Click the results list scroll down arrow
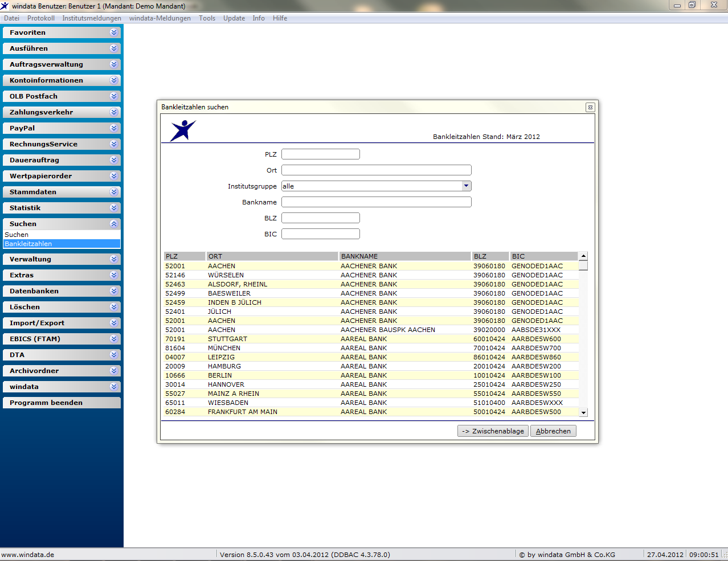Screen dimensions: 728x561 583,412
